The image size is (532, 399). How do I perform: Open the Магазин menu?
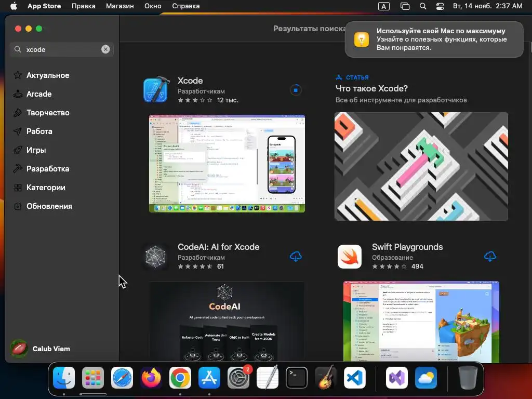pyautogui.click(x=120, y=6)
